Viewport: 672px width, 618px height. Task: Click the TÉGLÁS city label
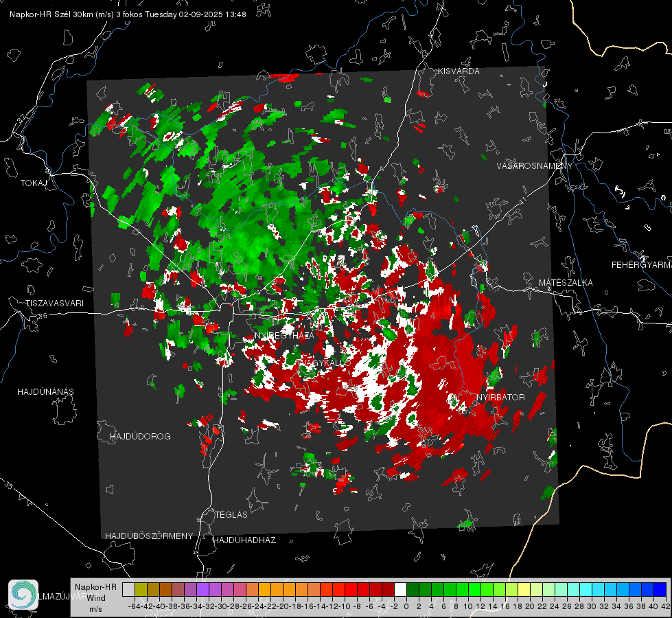pyautogui.click(x=231, y=515)
